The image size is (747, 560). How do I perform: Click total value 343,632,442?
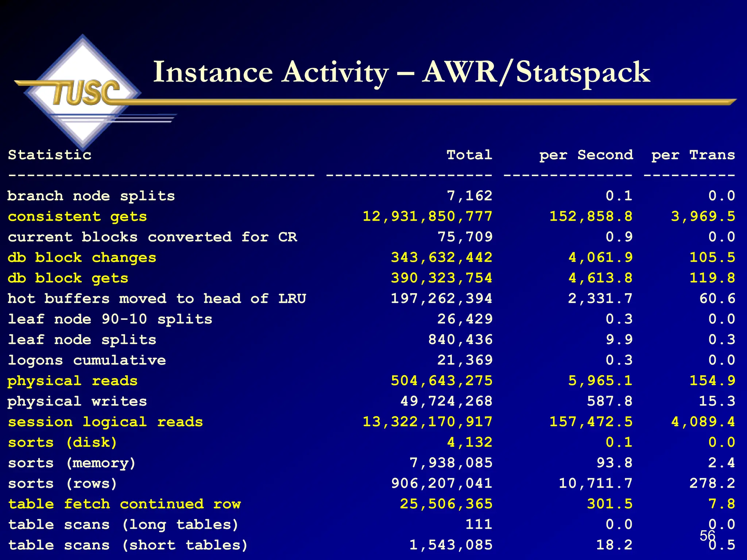click(x=442, y=258)
